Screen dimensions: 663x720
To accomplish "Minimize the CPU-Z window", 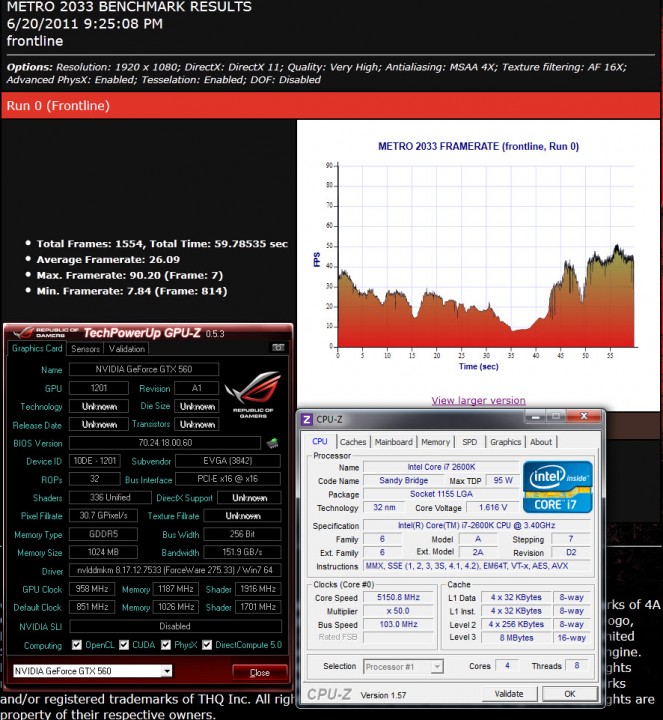I will tap(534, 416).
